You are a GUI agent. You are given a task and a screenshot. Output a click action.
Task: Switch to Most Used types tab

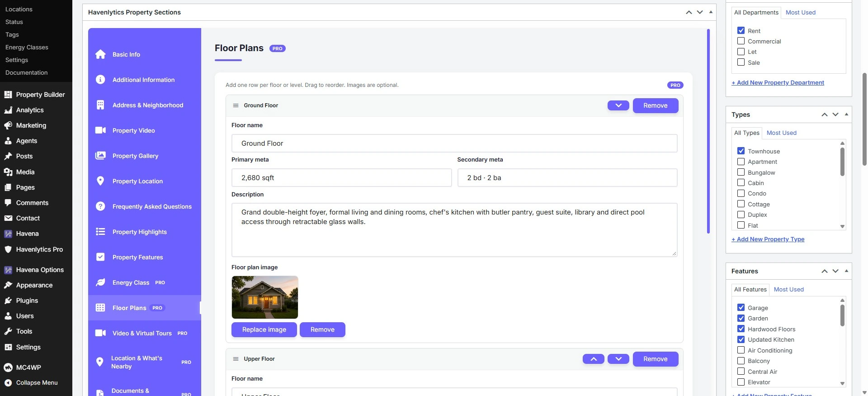pyautogui.click(x=782, y=133)
